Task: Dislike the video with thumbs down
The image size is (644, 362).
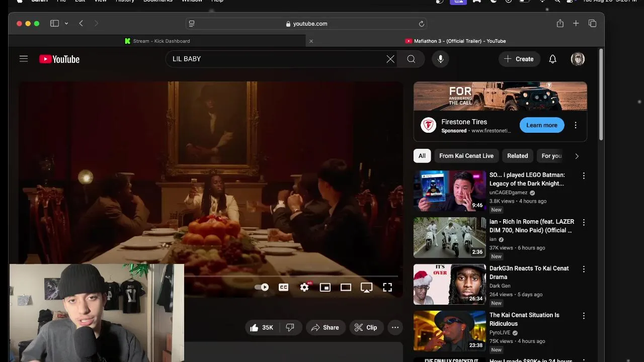Action: click(290, 327)
